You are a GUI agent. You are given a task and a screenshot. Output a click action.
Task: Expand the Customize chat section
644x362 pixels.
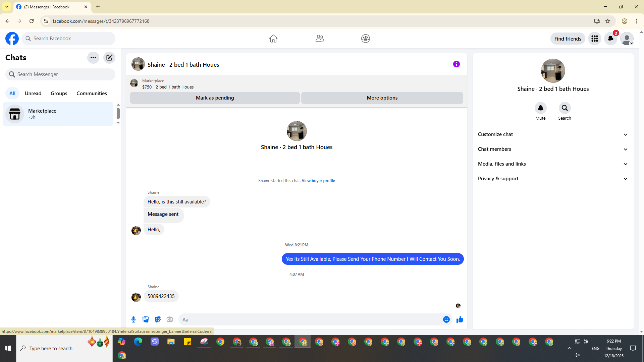(553, 134)
